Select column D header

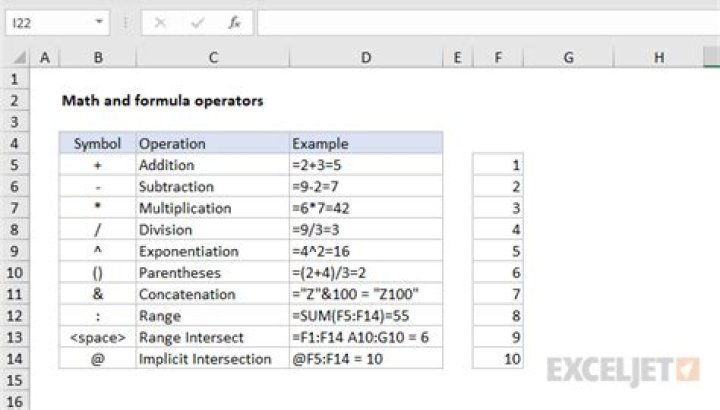click(366, 58)
